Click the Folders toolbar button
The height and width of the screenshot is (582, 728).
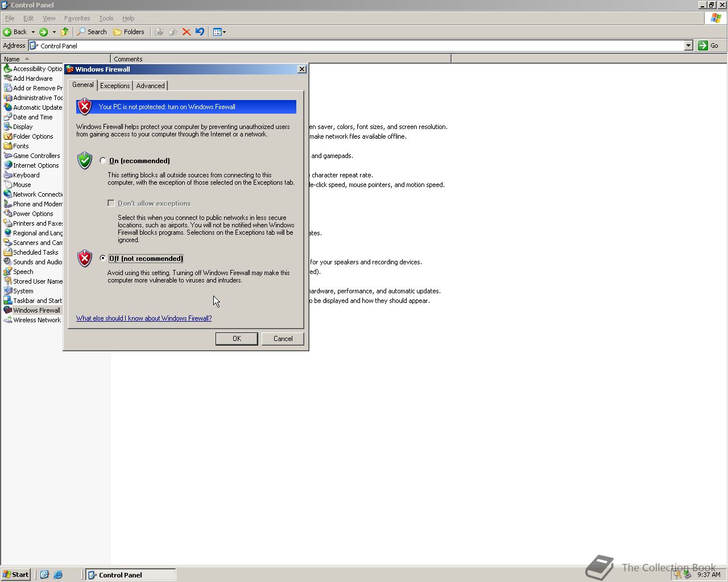[129, 32]
